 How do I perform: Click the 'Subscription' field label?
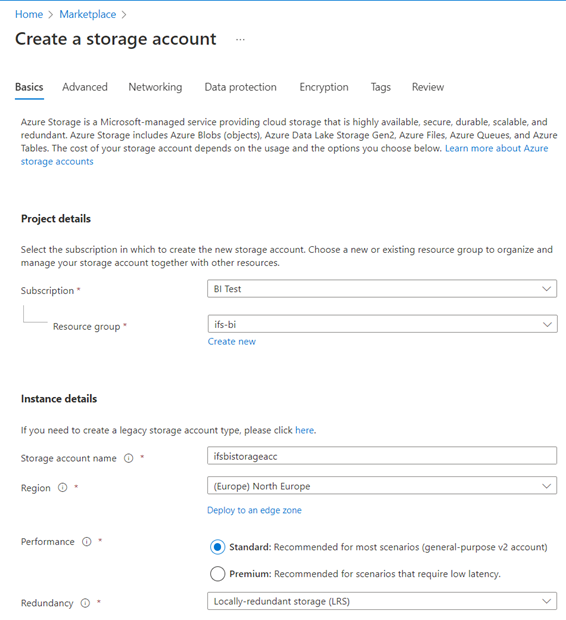click(x=47, y=291)
